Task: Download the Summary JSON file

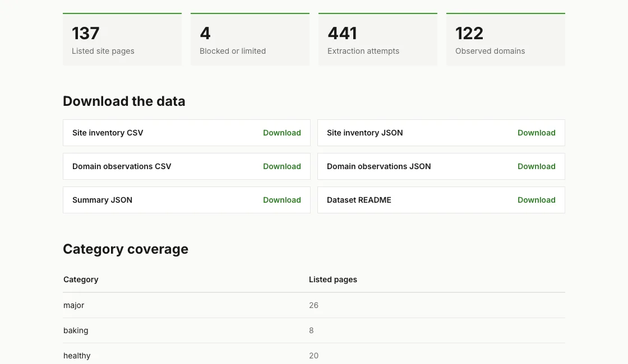Action: point(281,200)
